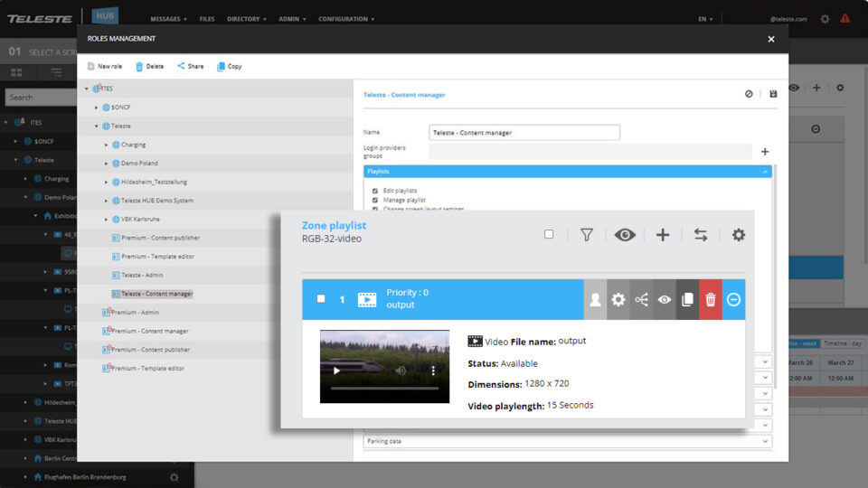Image resolution: width=868 pixels, height=488 pixels.
Task: Expand VBK Karlsruhe node in roles tree
Action: [x=107, y=219]
